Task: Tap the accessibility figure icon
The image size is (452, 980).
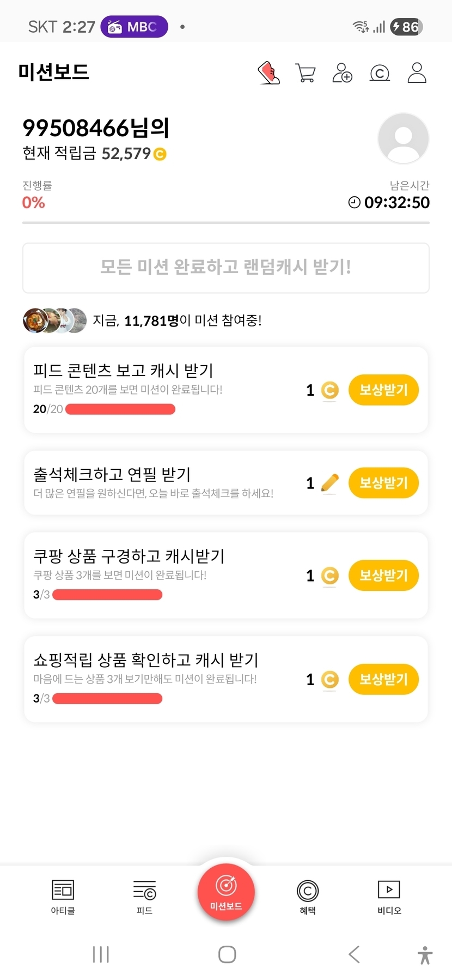Action: click(x=425, y=955)
